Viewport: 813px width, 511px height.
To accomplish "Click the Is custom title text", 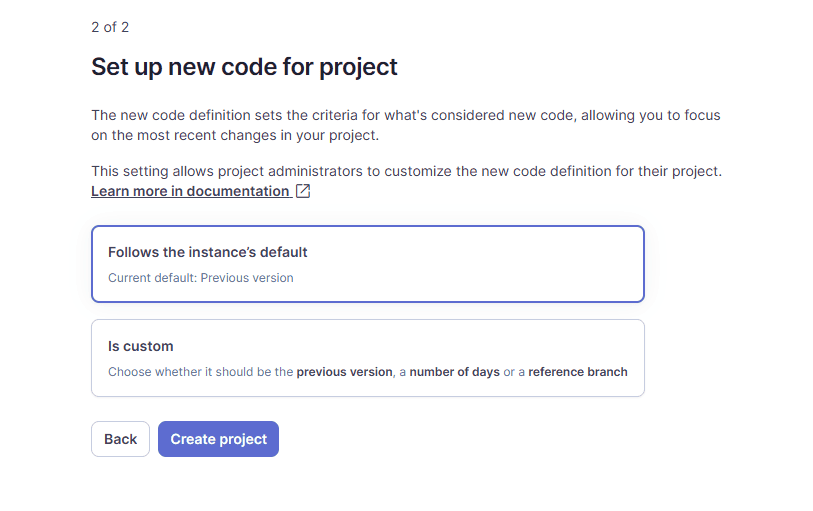I will pos(140,346).
